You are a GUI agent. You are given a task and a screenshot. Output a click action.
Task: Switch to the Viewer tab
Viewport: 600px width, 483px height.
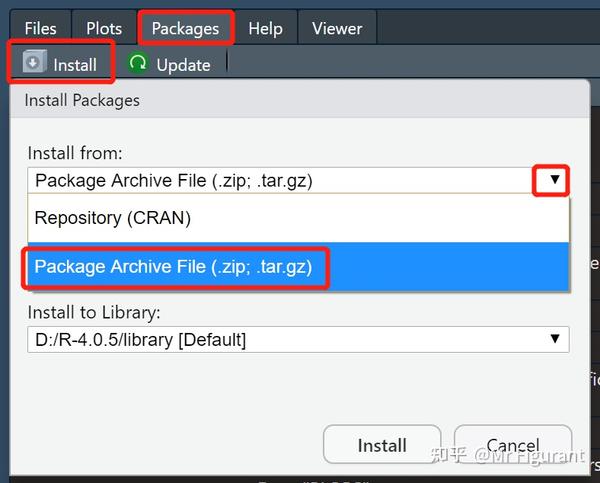337,28
